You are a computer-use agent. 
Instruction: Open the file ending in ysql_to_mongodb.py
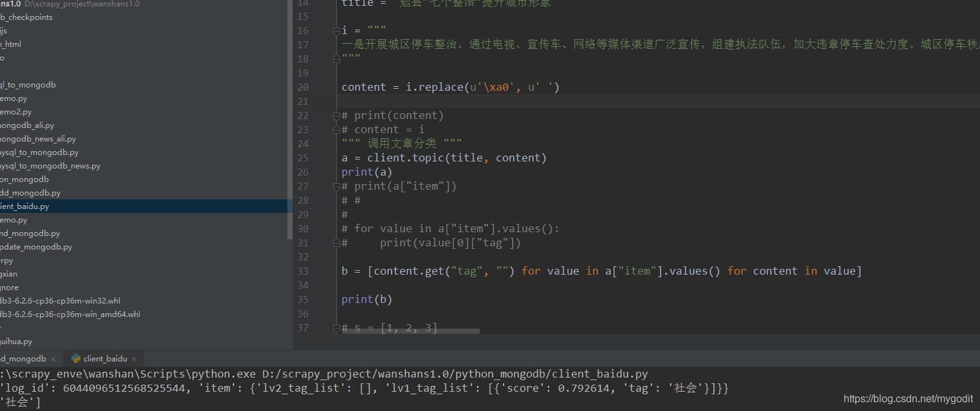(39, 152)
